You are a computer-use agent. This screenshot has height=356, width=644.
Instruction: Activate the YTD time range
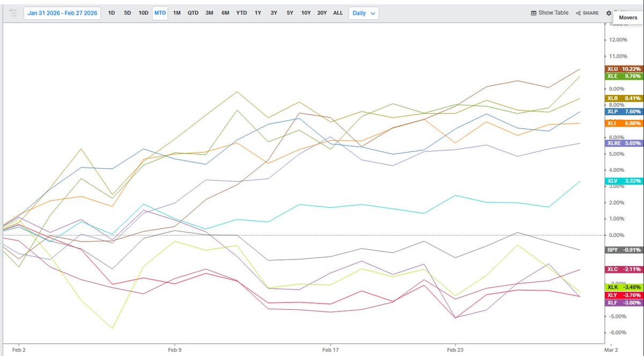[241, 12]
